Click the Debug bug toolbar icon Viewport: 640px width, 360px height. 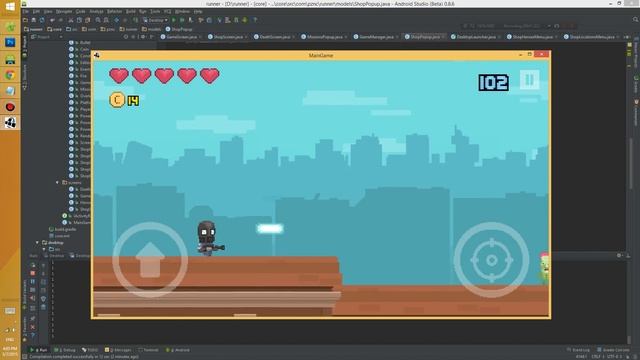(182, 20)
